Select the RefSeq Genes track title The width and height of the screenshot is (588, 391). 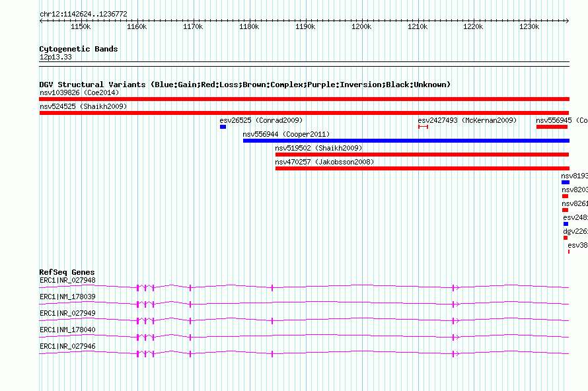pyautogui.click(x=67, y=272)
